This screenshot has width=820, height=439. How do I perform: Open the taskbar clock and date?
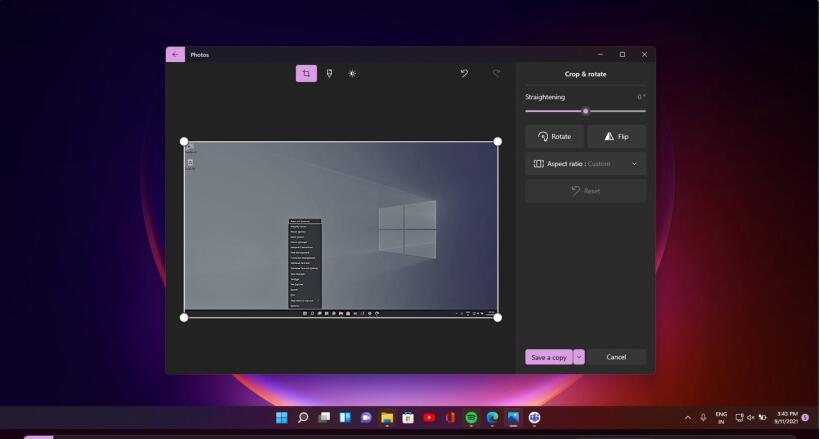[786, 418]
